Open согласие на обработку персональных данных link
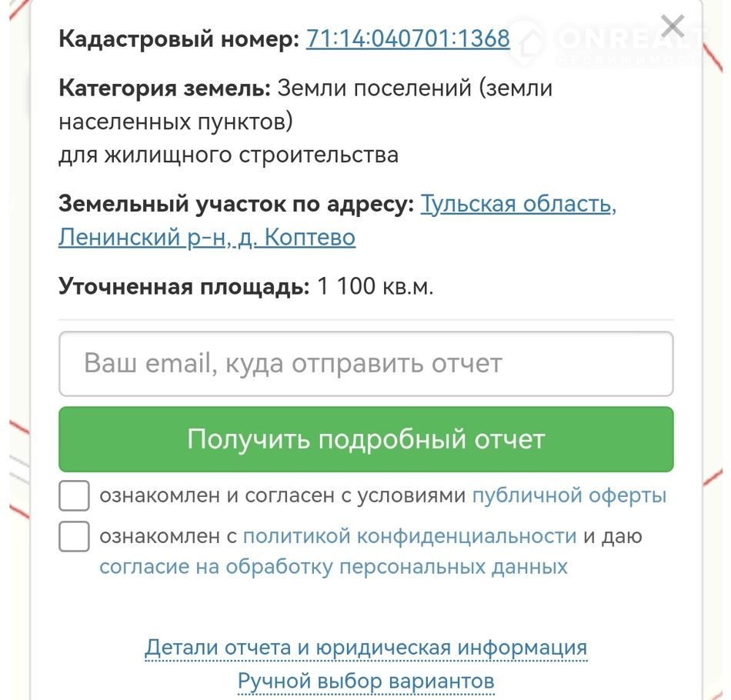 point(333,568)
